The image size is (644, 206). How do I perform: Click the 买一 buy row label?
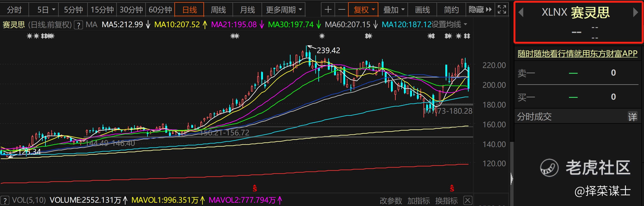[526, 97]
